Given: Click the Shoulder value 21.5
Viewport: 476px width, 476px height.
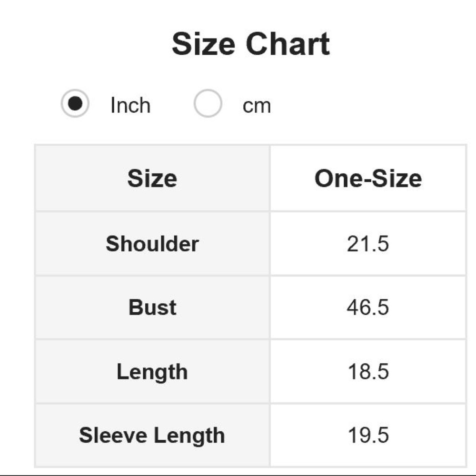Looking at the screenshot, I should click(x=368, y=244).
